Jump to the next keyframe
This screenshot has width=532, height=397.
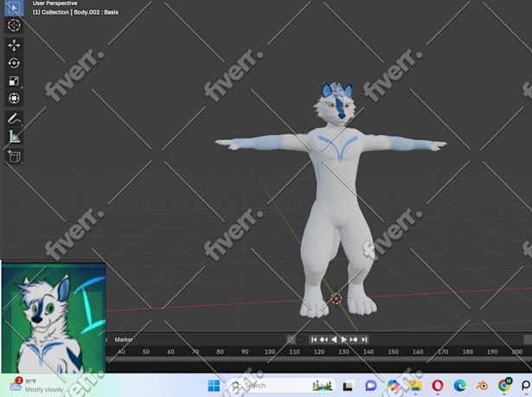pos(354,340)
